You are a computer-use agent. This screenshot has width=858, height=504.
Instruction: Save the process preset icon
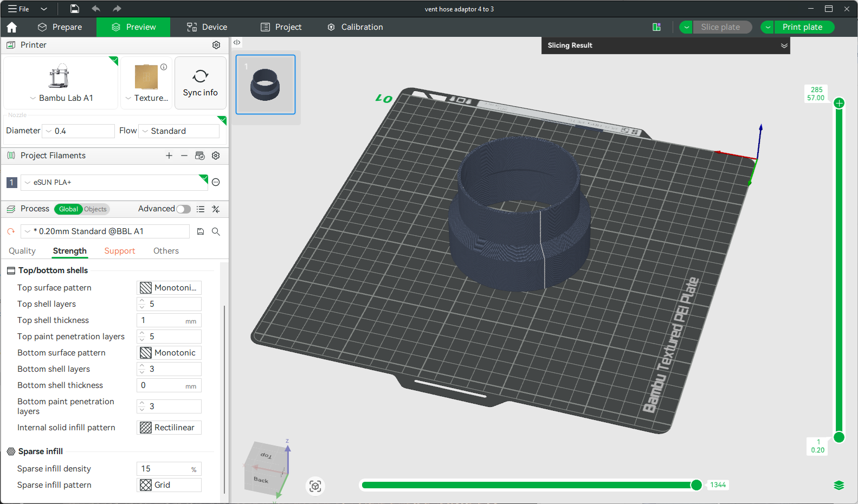coord(201,231)
